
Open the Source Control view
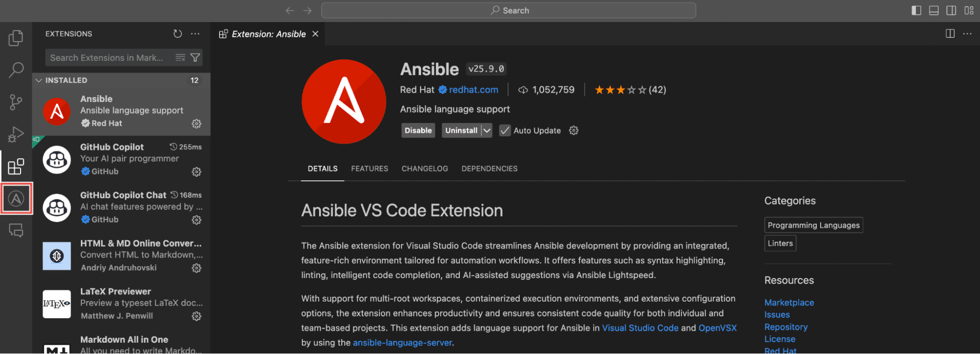pyautogui.click(x=16, y=102)
